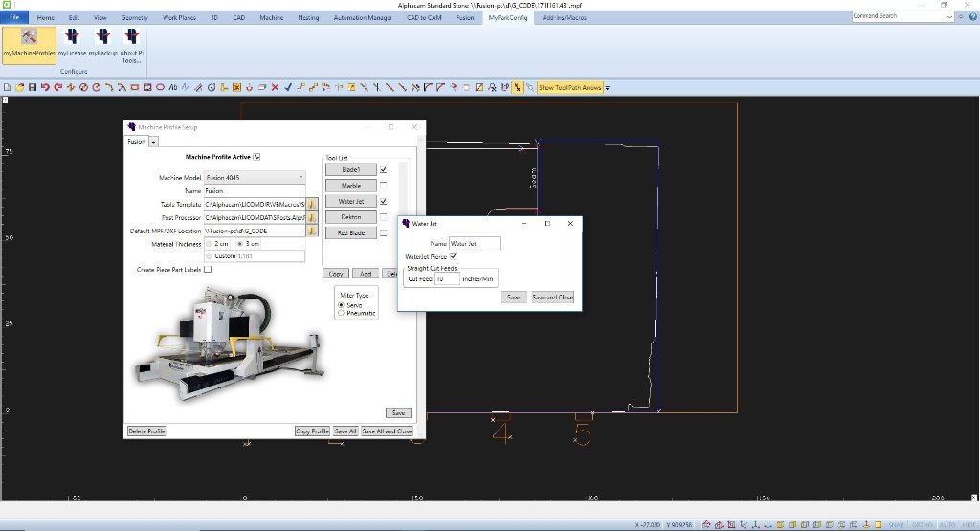Toggle SNAP in status bar

[x=896, y=524]
